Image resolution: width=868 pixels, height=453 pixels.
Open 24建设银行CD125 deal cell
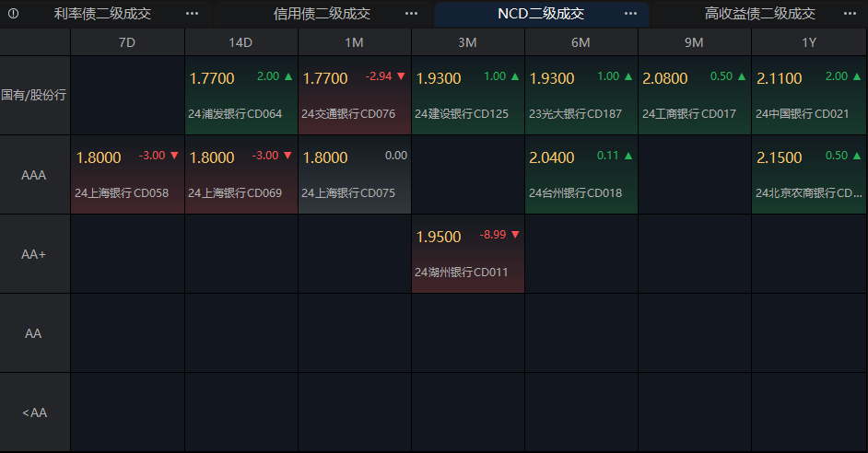(x=468, y=95)
